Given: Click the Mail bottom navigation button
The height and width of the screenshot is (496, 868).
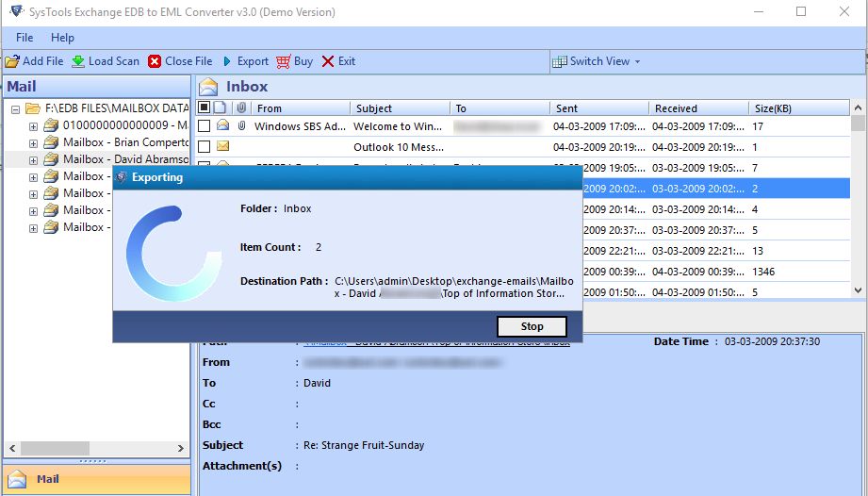Looking at the screenshot, I should (97, 479).
